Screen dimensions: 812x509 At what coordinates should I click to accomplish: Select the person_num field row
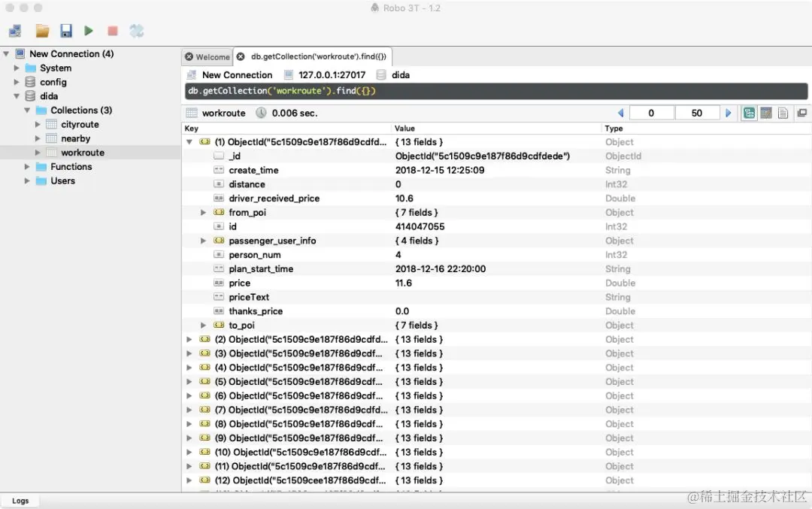496,255
